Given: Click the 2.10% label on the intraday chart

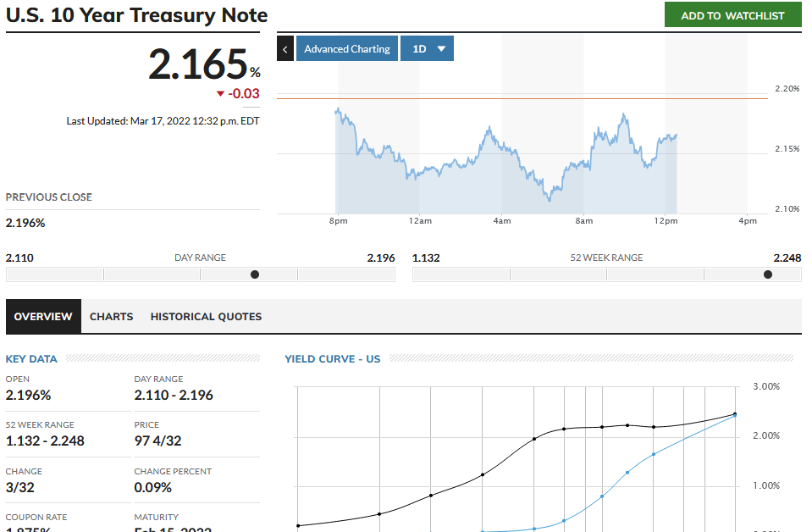Looking at the screenshot, I should click(x=787, y=208).
